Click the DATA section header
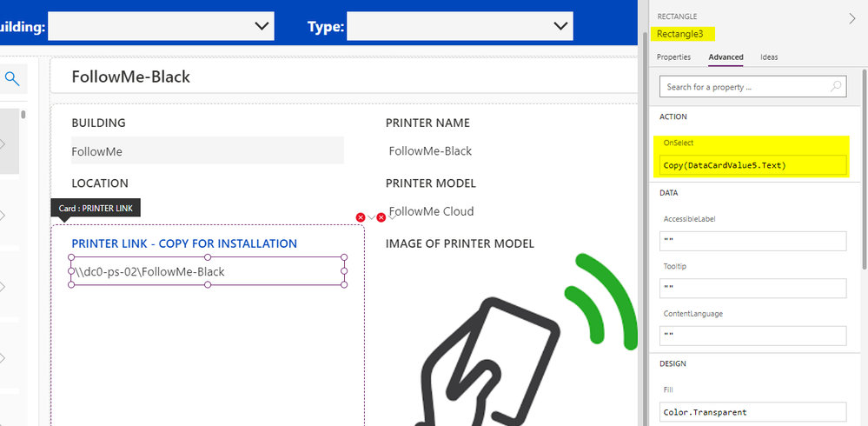The height and width of the screenshot is (426, 868). click(669, 193)
